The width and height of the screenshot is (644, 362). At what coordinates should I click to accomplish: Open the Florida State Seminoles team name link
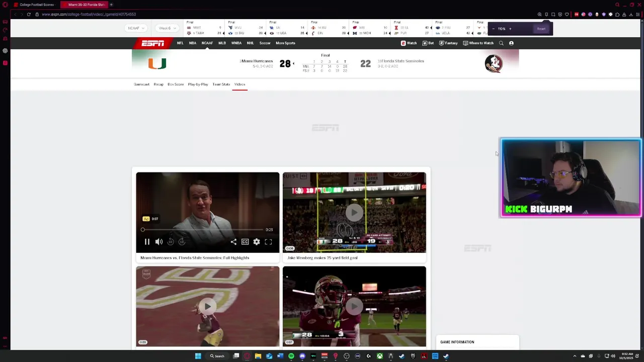[x=403, y=61]
